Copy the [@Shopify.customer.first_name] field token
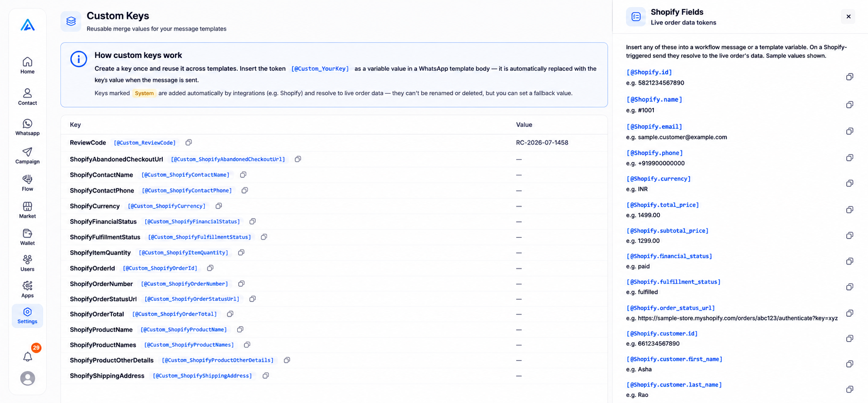 coord(850,364)
